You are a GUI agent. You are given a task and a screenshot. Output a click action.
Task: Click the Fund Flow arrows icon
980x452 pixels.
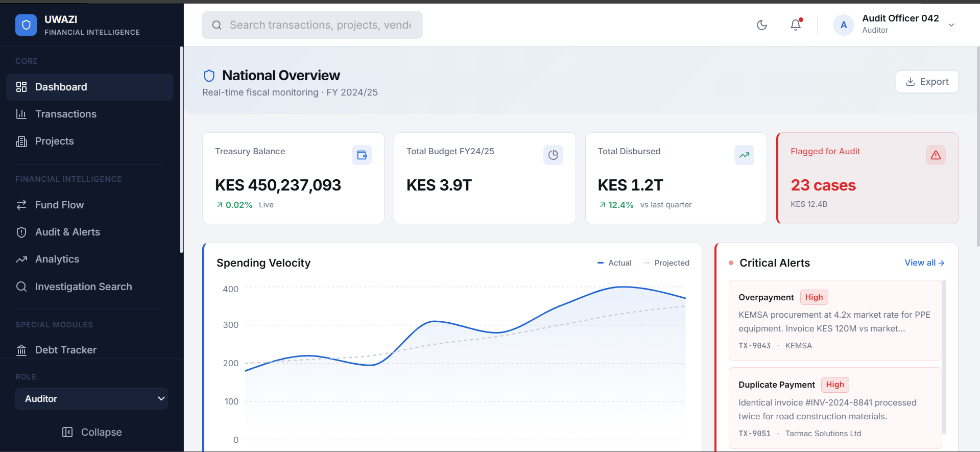click(21, 205)
